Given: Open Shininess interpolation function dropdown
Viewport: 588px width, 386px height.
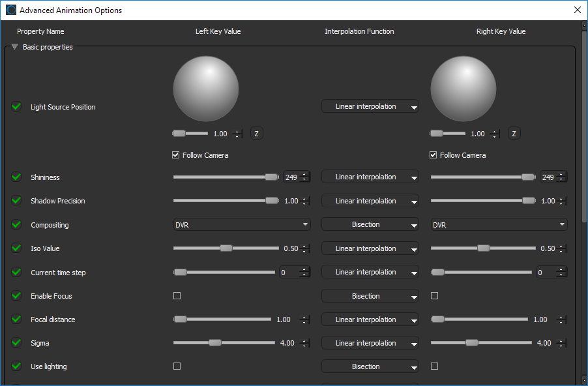Looking at the screenshot, I should [x=370, y=177].
